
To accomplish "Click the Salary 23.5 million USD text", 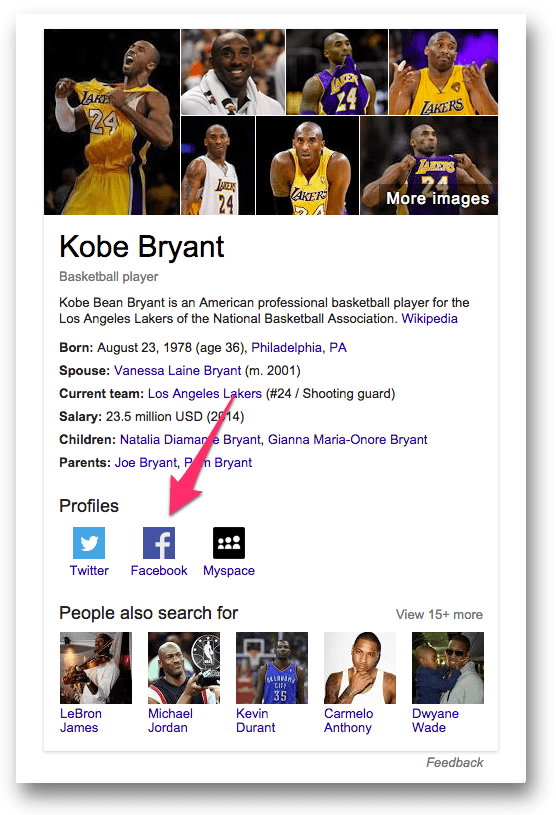I will coord(152,417).
